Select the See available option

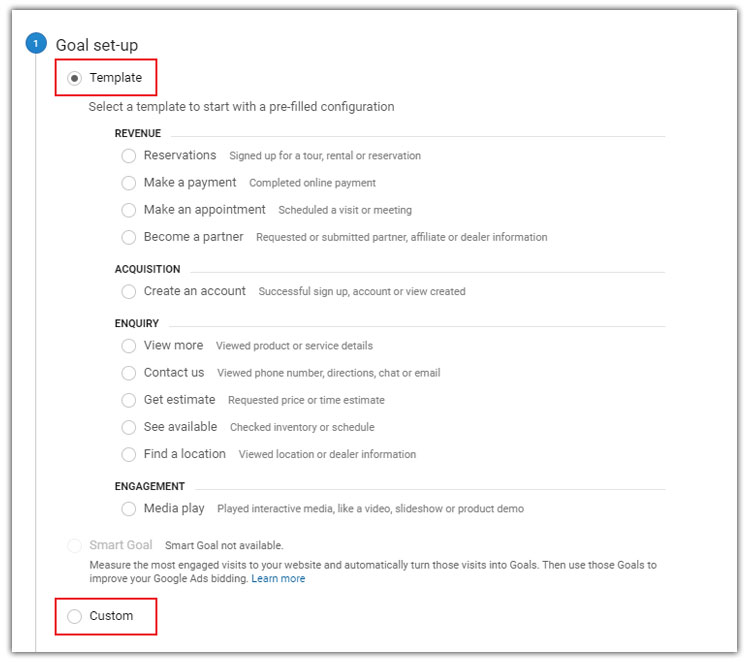[128, 427]
